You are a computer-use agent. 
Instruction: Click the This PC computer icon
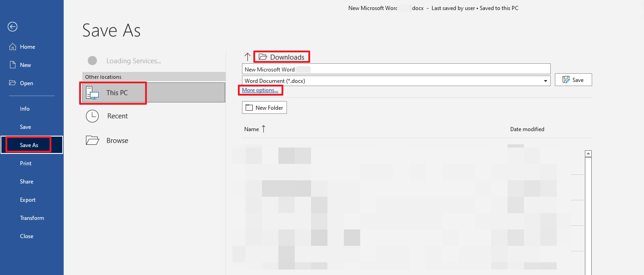point(92,93)
